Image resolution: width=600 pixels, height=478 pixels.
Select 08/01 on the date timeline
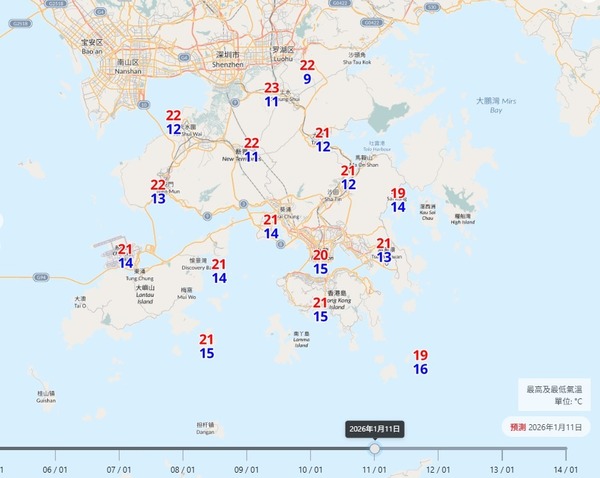pos(182,468)
